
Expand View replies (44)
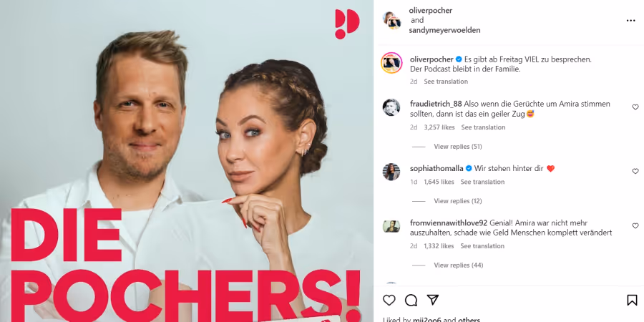pos(459,265)
